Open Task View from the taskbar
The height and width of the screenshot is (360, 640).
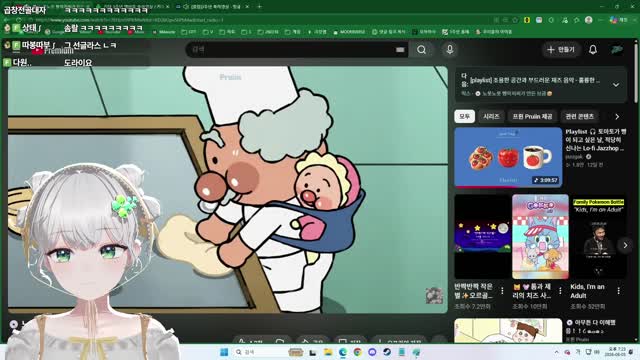(313, 352)
